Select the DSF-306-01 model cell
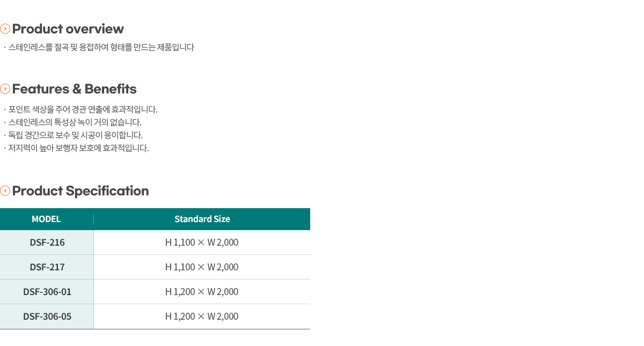Screen dimensions: 644x346 click(x=47, y=292)
